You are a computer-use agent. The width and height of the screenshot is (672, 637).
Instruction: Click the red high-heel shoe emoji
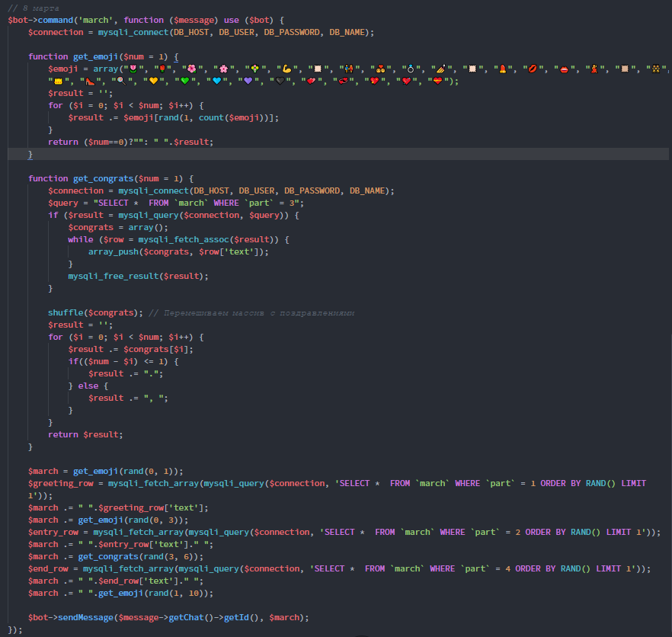click(91, 82)
